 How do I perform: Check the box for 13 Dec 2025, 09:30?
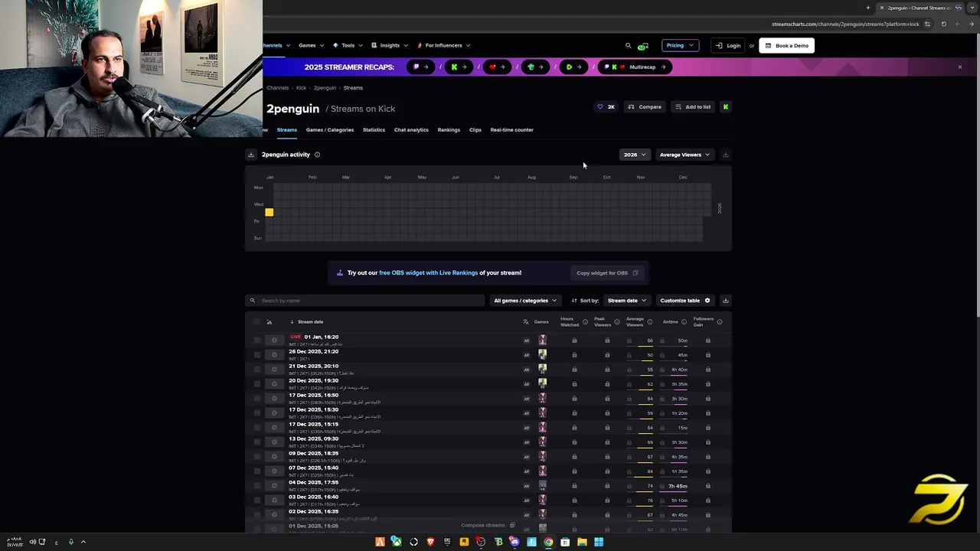257,442
